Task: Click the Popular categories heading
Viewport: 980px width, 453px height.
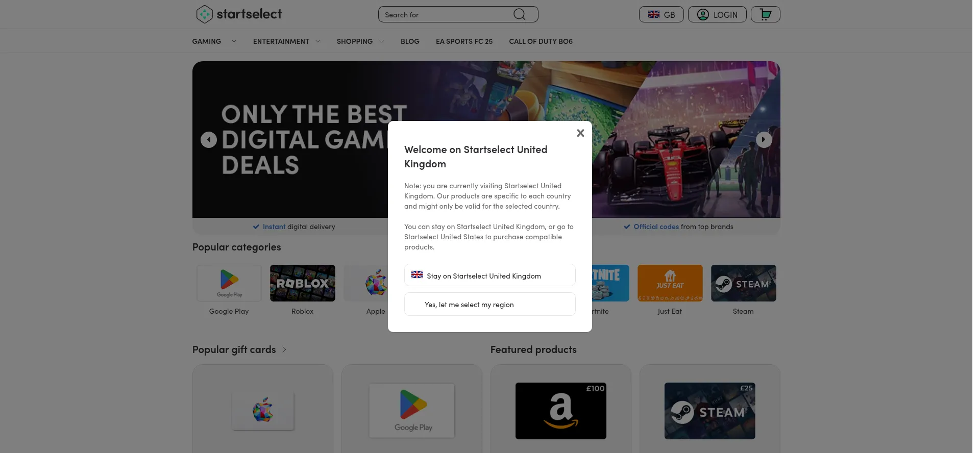Action: coord(236,247)
